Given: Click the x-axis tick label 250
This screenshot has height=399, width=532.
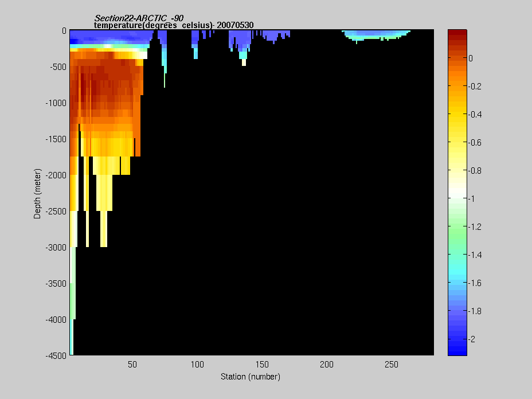Looking at the screenshot, I should point(392,365).
